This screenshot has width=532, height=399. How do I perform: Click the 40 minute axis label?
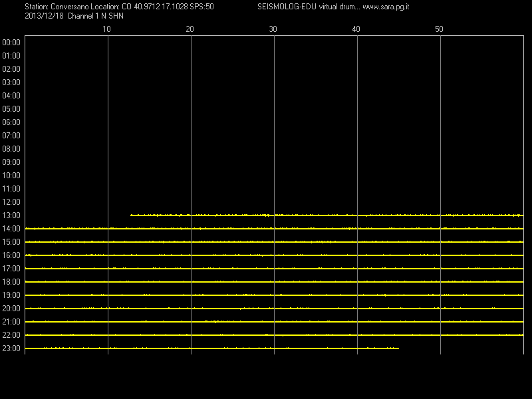(356, 29)
